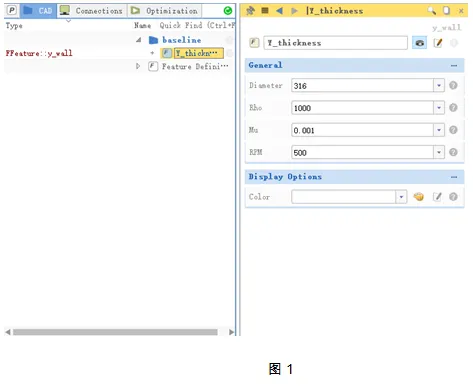Viewport: 473px width, 386px height.
Task: Click the Feature Defini… F icon
Action: point(153,66)
